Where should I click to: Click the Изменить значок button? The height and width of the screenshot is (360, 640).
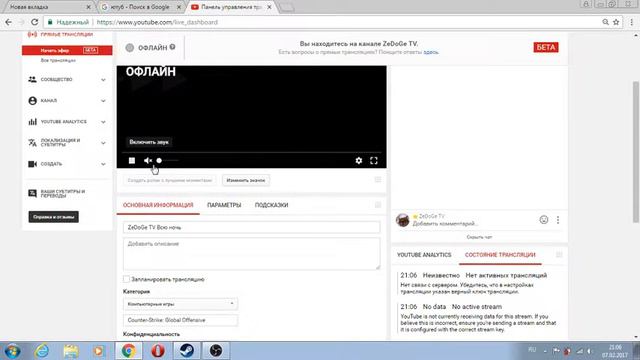pyautogui.click(x=246, y=180)
